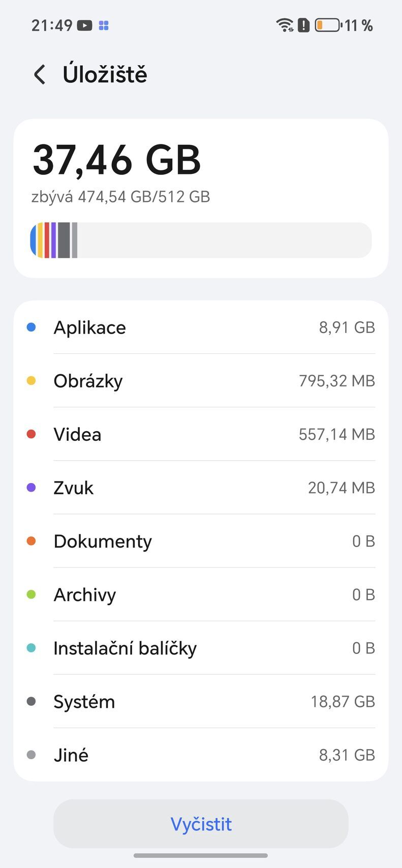The height and width of the screenshot is (868, 402).
Task: Tap the blue dot beside Aplikace
Action: pyautogui.click(x=31, y=327)
